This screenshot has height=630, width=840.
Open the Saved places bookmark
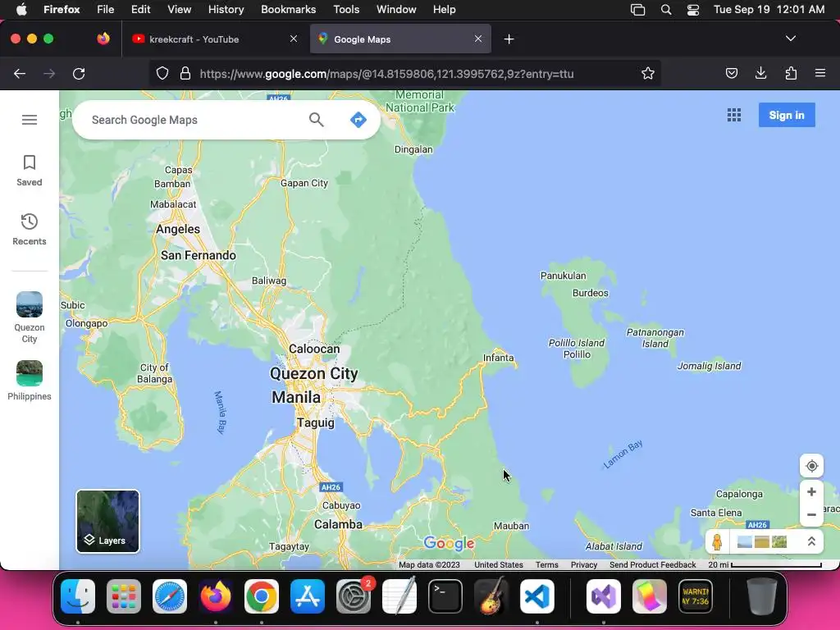pyautogui.click(x=30, y=171)
